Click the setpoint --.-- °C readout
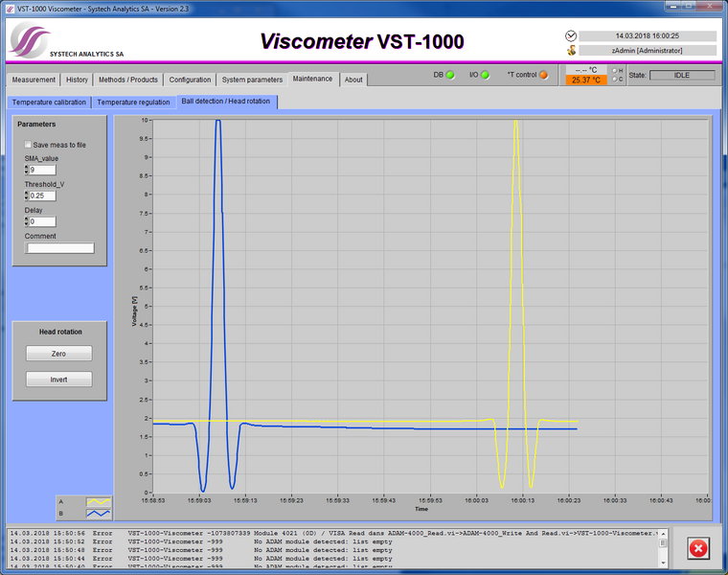The image size is (728, 575). click(586, 70)
